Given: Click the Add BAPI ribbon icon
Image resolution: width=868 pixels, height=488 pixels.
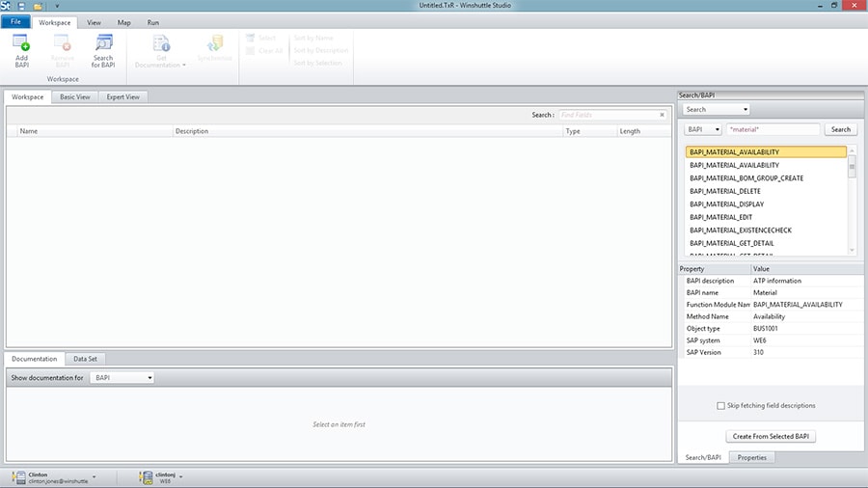Looking at the screenshot, I should (x=21, y=43).
